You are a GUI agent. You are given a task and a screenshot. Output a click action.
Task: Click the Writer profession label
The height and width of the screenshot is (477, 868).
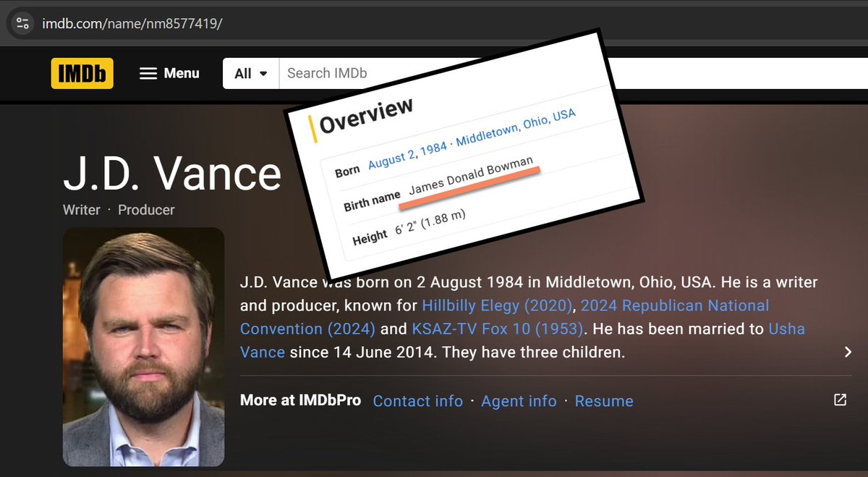coord(82,210)
